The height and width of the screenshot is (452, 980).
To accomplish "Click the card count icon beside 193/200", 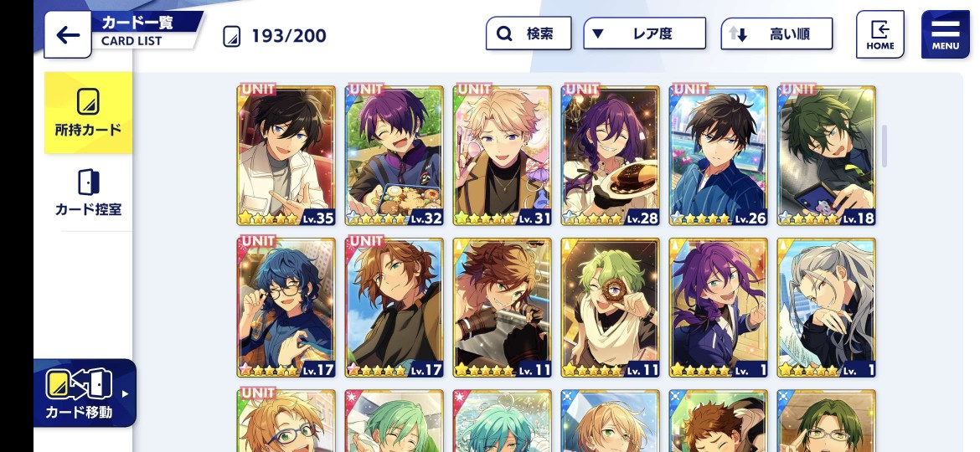I will [x=232, y=36].
